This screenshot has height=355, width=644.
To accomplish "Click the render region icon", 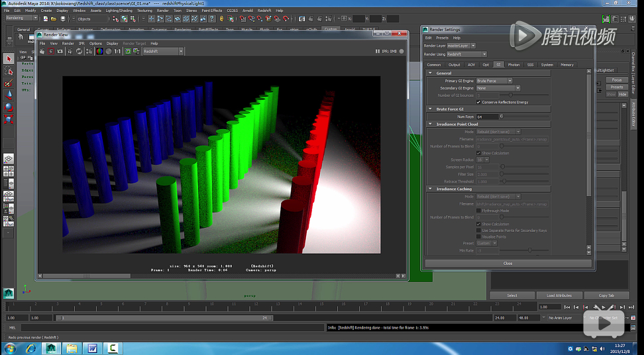I will (x=51, y=51).
